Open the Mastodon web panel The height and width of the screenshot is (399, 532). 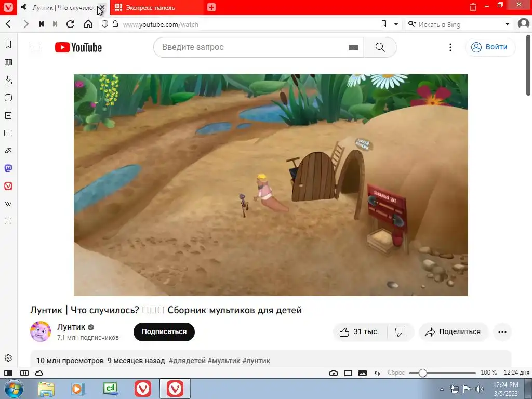coord(8,168)
